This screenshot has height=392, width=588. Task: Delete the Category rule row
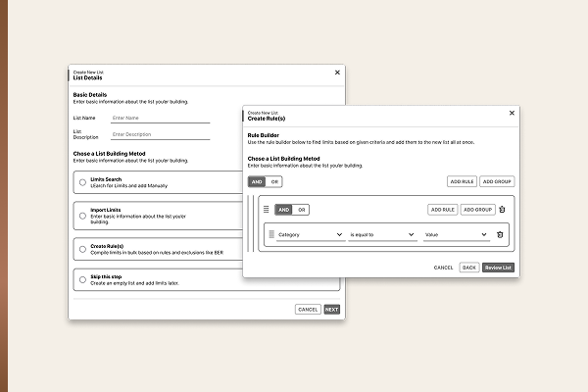click(x=500, y=234)
